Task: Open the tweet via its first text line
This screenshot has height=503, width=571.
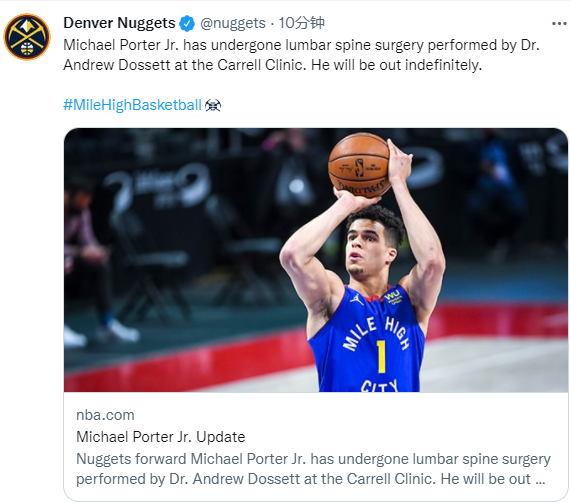Action: point(301,45)
